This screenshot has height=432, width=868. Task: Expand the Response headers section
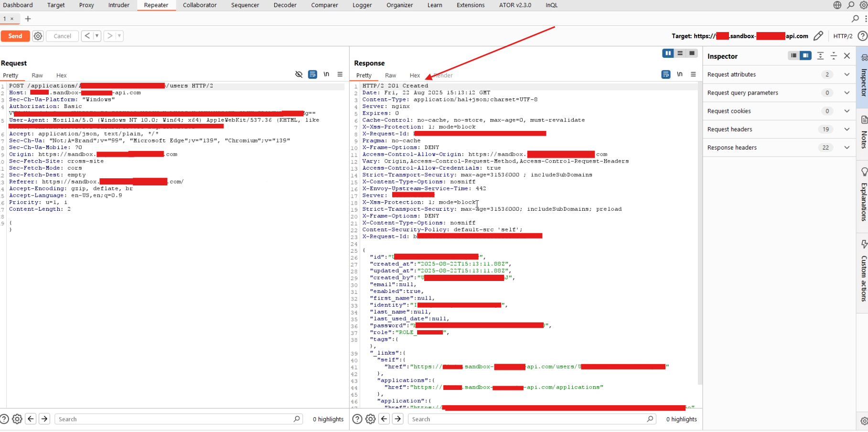click(x=847, y=148)
